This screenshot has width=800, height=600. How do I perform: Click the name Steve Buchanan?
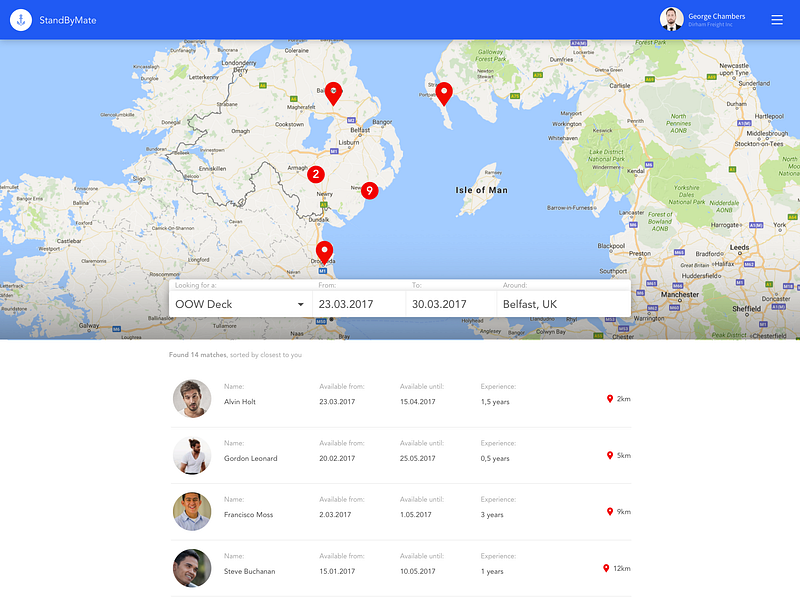(x=249, y=571)
